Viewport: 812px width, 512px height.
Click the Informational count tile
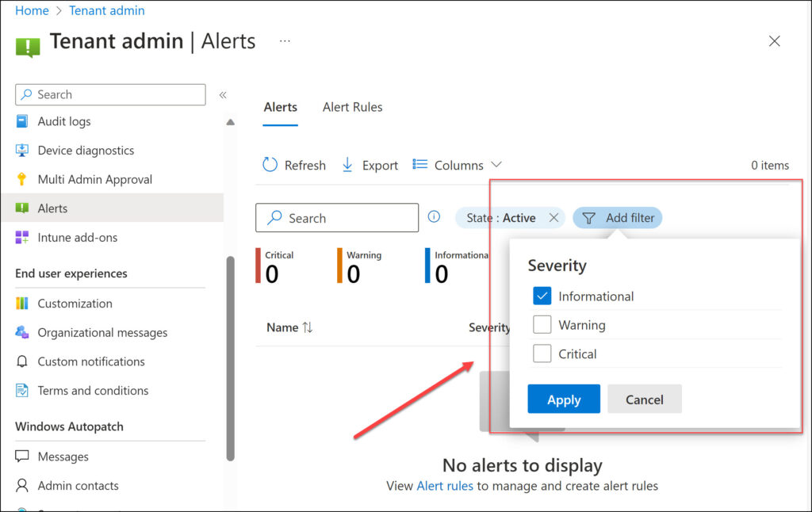click(457, 266)
